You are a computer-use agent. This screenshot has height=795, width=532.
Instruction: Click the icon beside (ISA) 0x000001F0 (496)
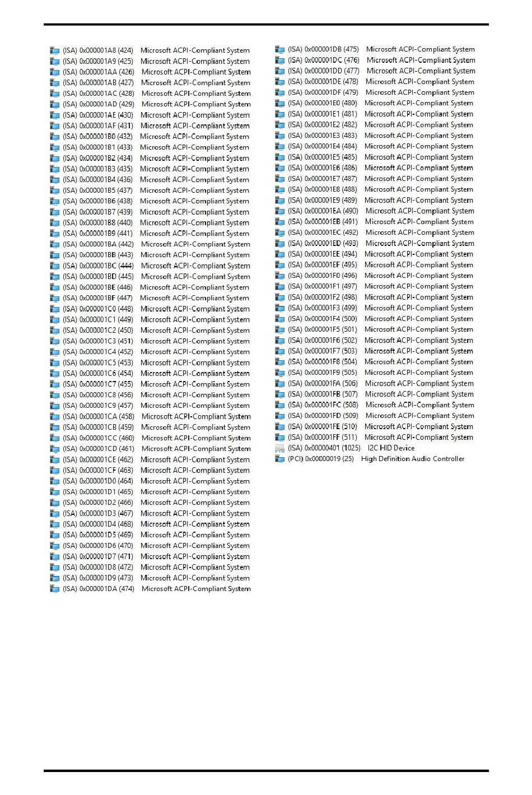click(280, 276)
